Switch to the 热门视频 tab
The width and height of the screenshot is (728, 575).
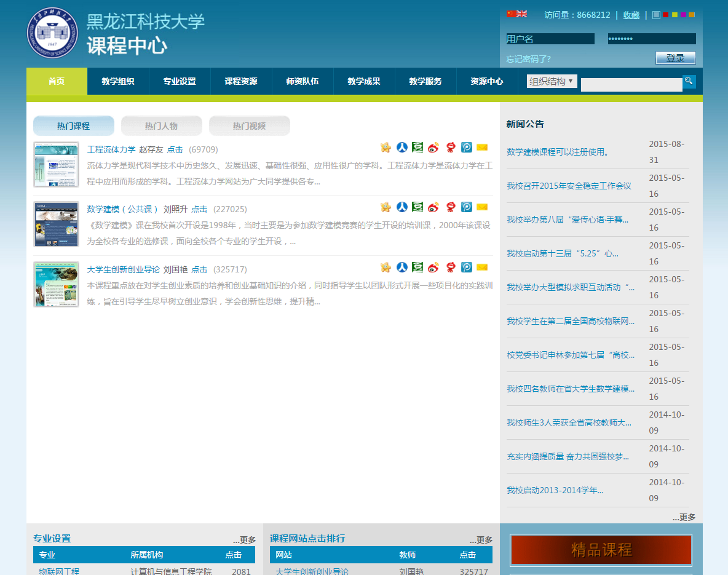249,126
